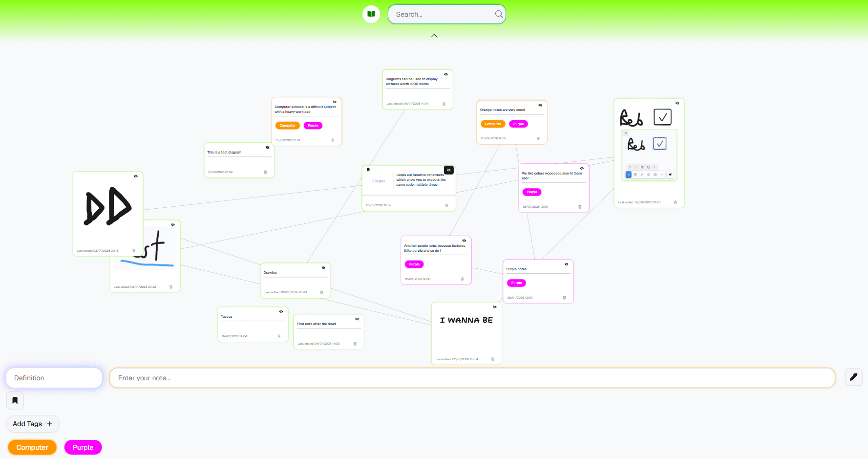This screenshot has width=868, height=459.
Task: Click the green book icon at the top
Action: [x=371, y=14]
